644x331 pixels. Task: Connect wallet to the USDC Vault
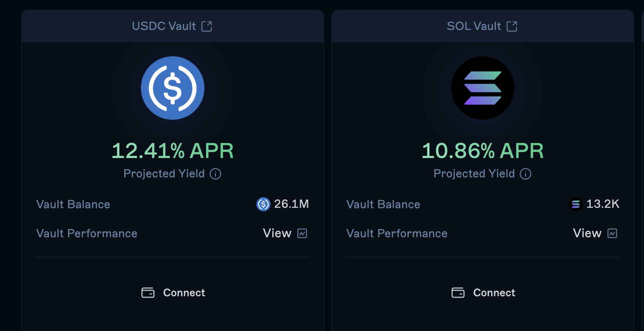point(172,292)
